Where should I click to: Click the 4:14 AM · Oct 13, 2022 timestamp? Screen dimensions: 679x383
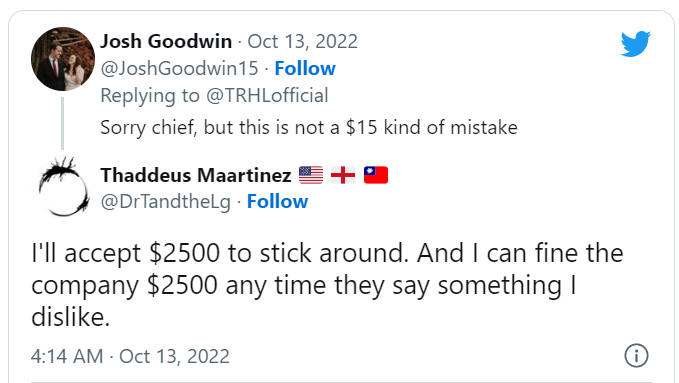point(130,357)
